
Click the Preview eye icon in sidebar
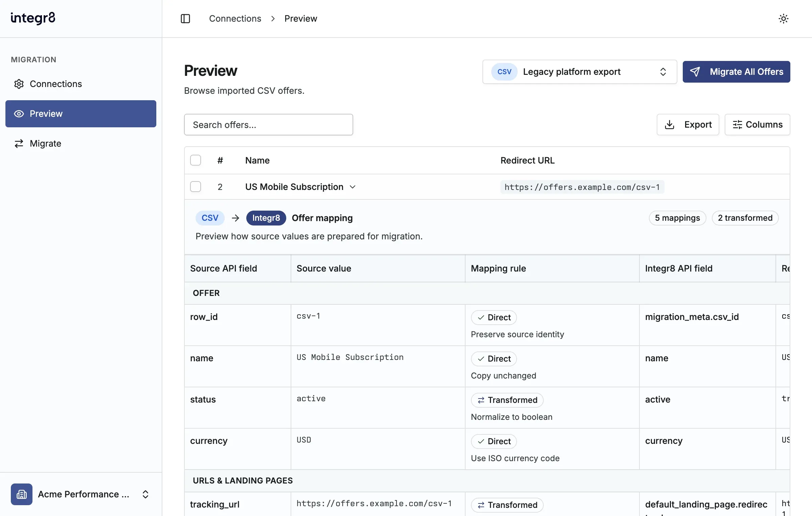(x=19, y=114)
